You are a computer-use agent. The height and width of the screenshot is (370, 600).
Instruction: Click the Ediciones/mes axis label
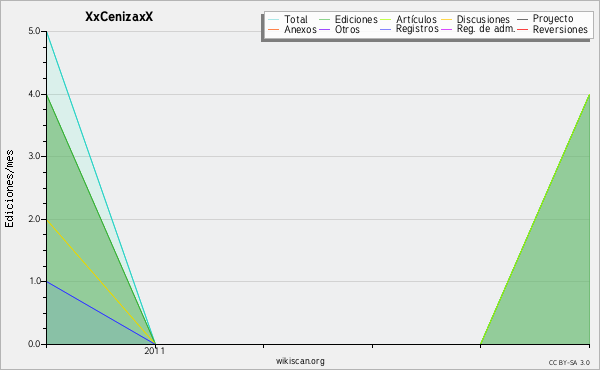[9, 189]
